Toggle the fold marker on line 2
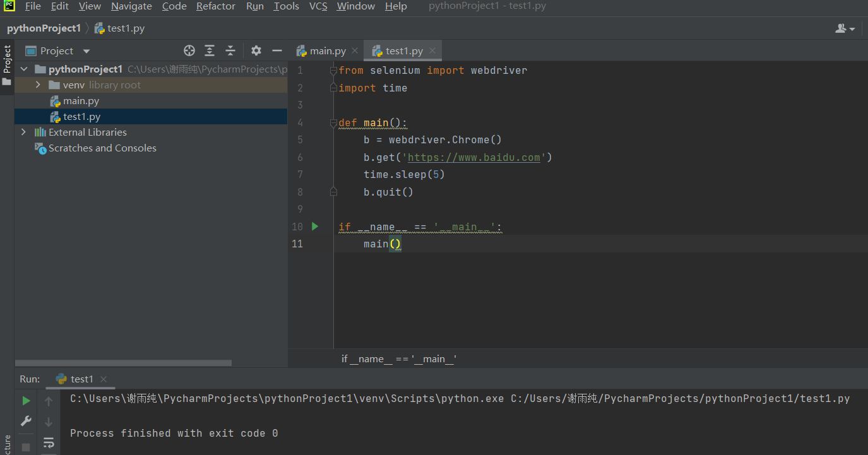This screenshot has height=455, width=868. (333, 88)
